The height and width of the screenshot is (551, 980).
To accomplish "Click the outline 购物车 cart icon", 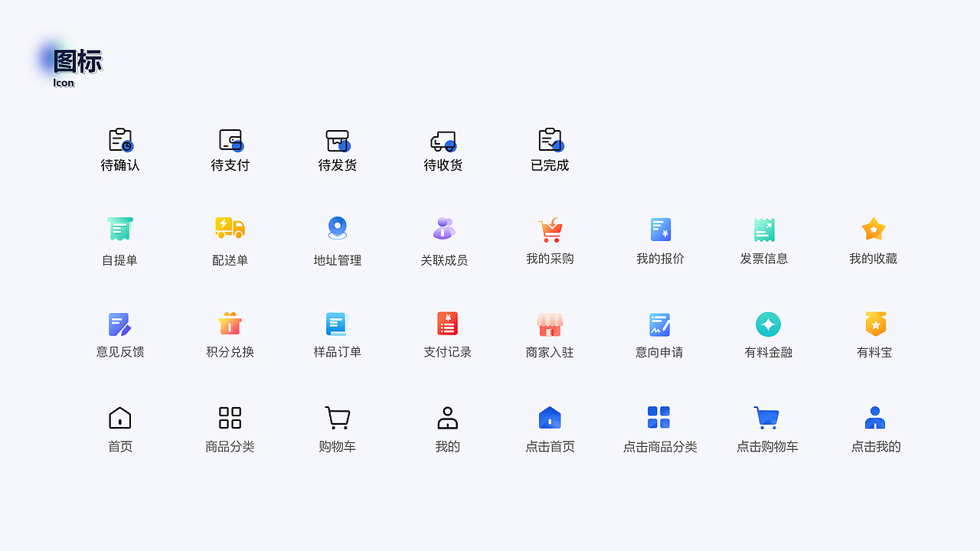I will (338, 418).
